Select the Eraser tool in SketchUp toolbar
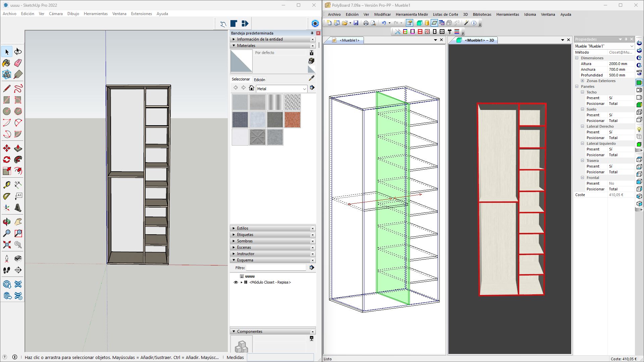Screen dimensions: 644x362 [x=18, y=63]
